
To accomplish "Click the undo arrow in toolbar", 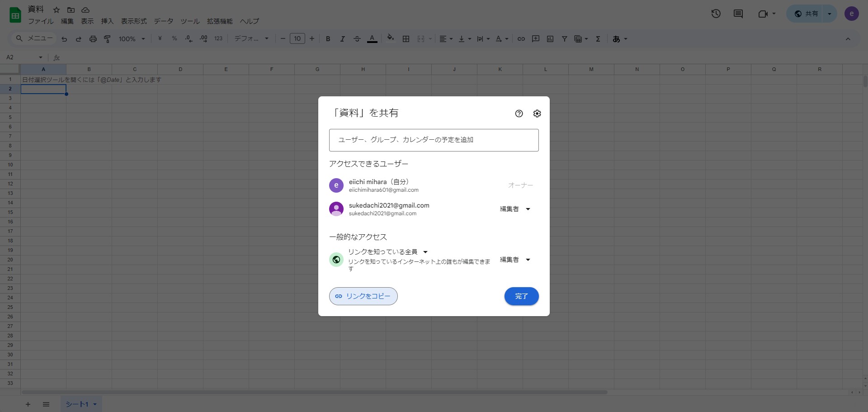I will pyautogui.click(x=64, y=39).
